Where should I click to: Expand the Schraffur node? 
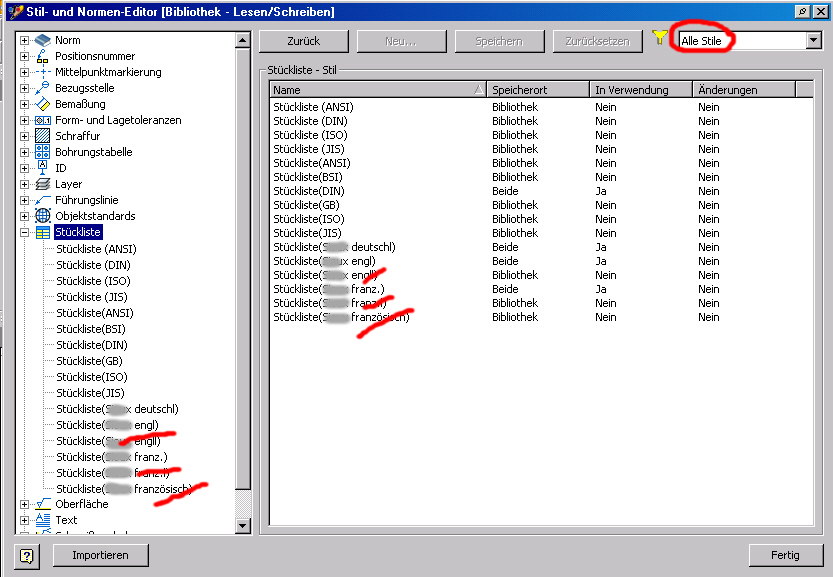24,136
